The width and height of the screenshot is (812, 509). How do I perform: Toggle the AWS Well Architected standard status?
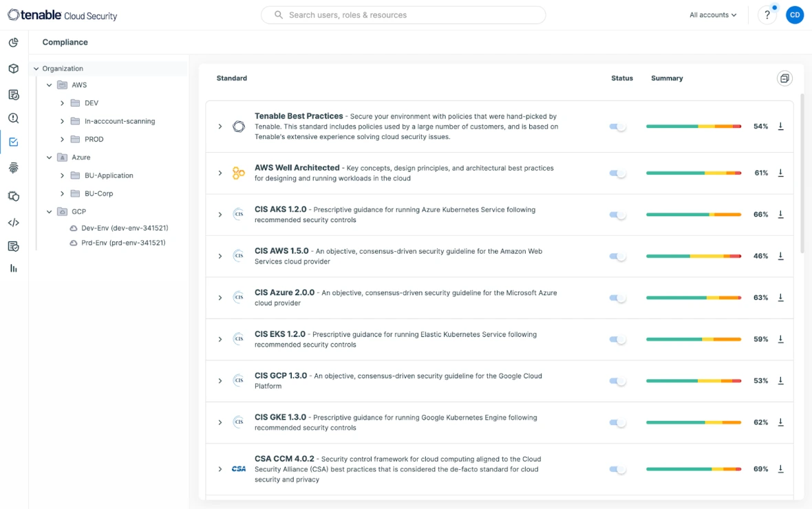click(618, 173)
